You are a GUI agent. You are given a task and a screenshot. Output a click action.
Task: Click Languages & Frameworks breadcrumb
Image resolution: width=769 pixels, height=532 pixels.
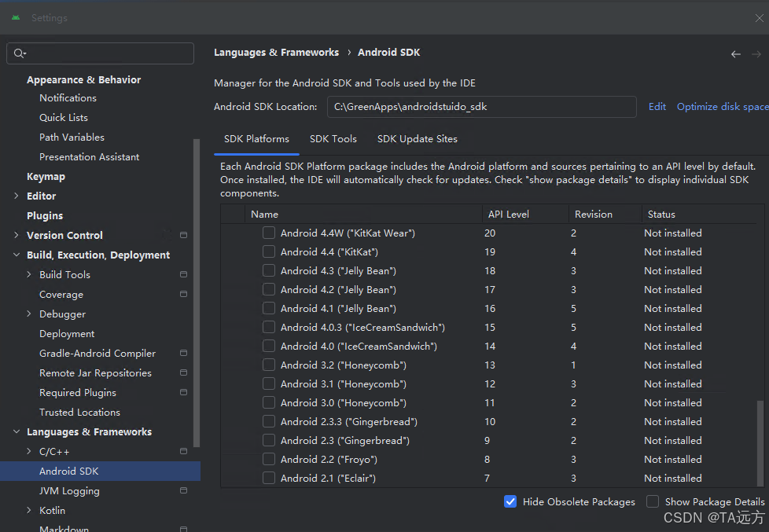[277, 53]
